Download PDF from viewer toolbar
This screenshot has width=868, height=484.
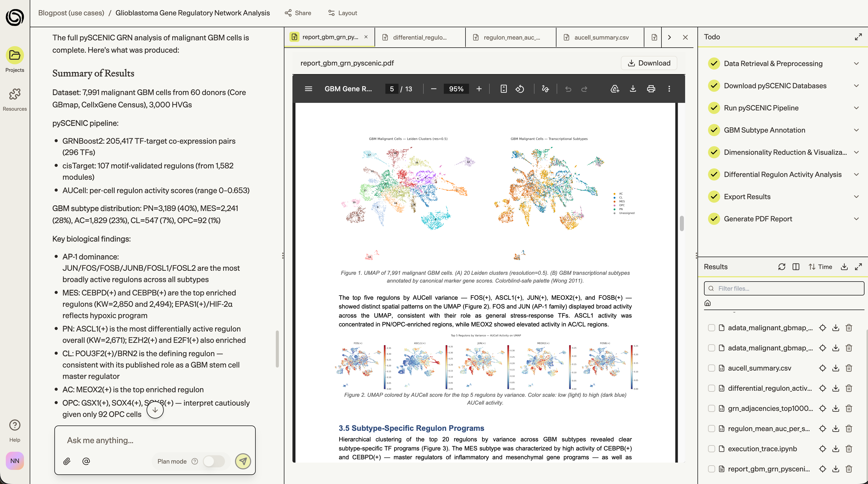coord(633,89)
